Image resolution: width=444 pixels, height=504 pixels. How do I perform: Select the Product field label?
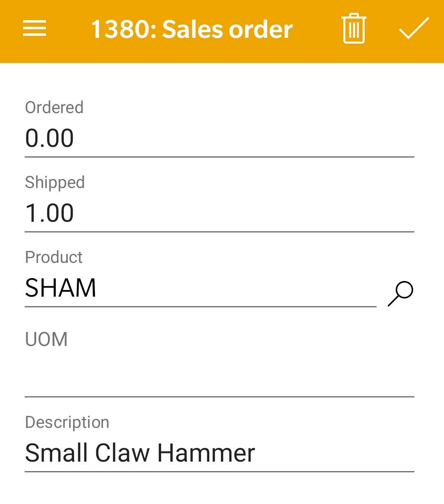coord(54,257)
